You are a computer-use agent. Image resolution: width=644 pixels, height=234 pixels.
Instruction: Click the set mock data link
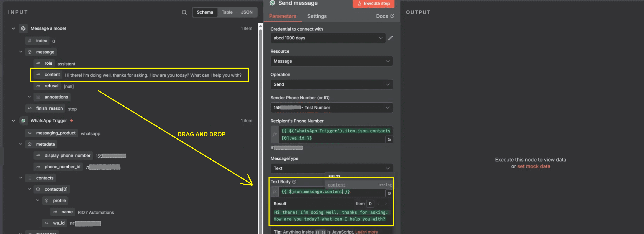pos(533,166)
